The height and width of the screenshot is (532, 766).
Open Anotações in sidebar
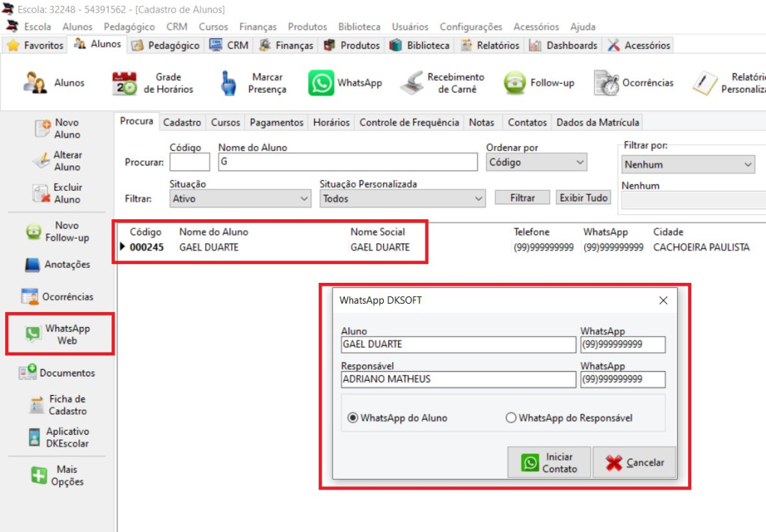click(58, 264)
